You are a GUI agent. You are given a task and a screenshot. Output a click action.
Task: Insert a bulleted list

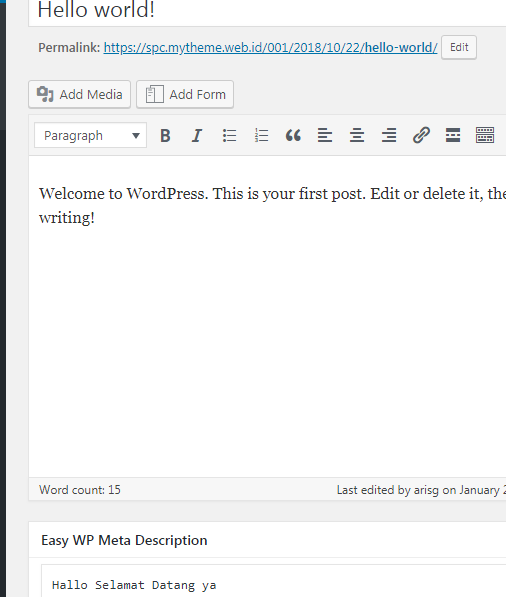click(229, 135)
